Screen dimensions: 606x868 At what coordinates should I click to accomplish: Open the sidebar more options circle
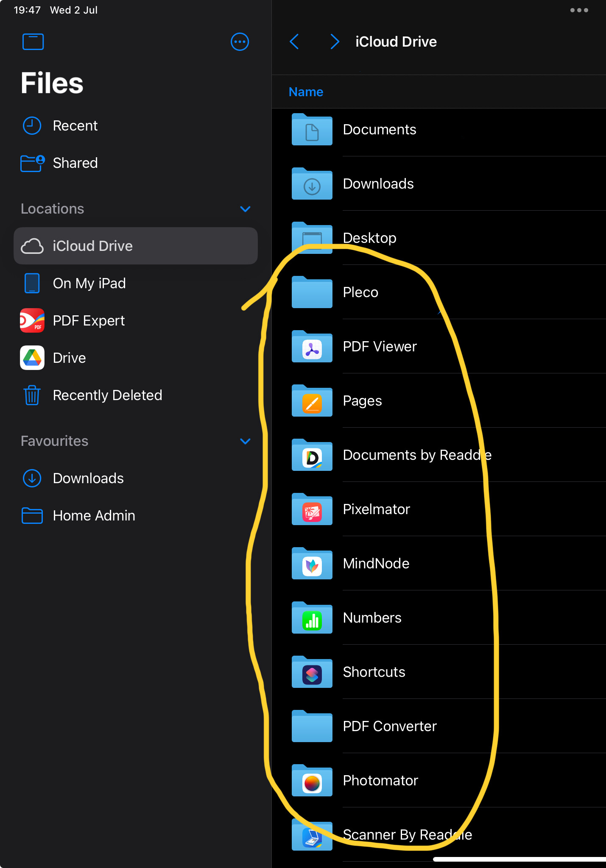(x=240, y=42)
